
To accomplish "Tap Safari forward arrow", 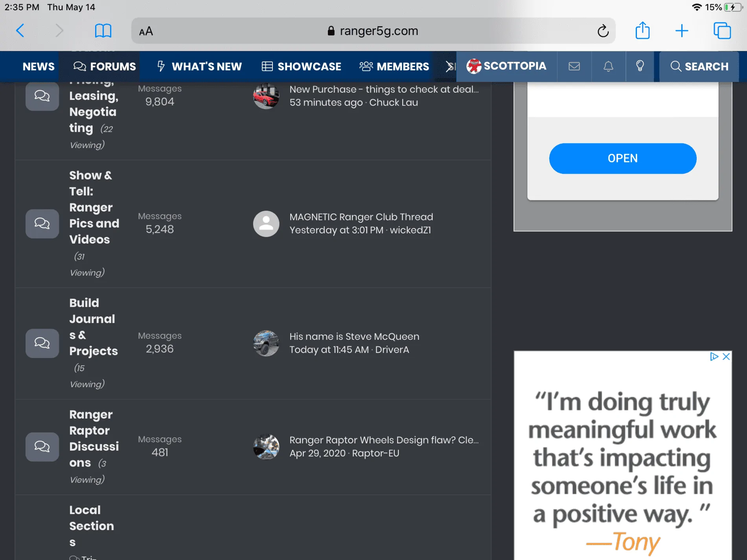I will click(x=59, y=30).
